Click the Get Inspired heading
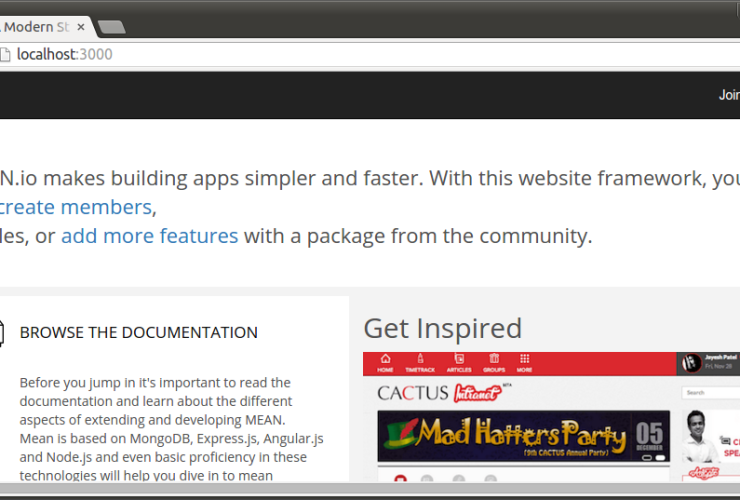The height and width of the screenshot is (500, 740). (442, 328)
